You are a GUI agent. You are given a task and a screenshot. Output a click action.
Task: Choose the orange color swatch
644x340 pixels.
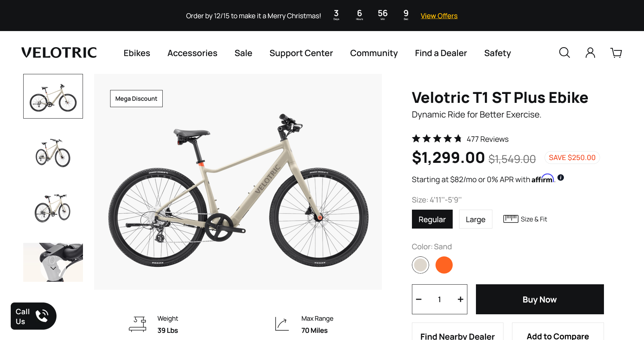pyautogui.click(x=444, y=265)
